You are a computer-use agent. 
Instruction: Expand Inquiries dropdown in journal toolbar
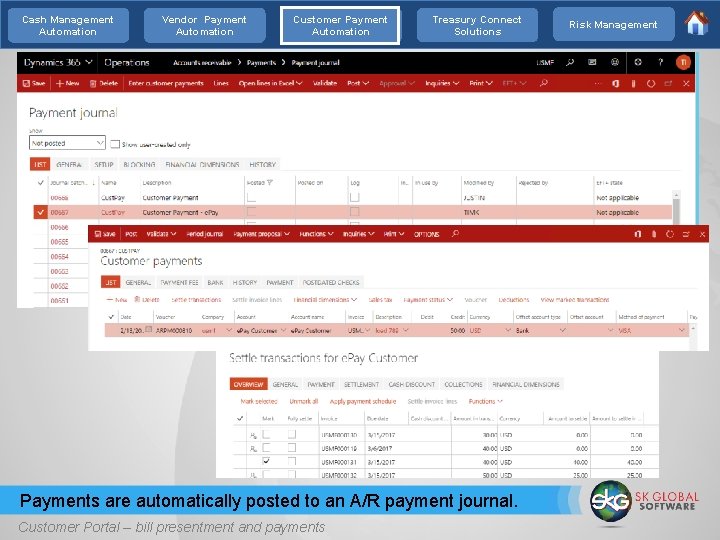click(x=442, y=83)
